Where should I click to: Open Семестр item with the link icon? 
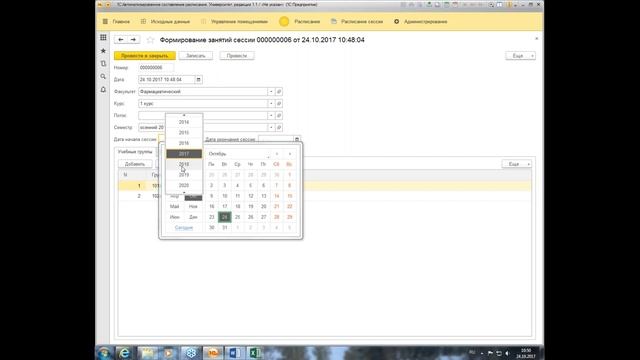279,127
